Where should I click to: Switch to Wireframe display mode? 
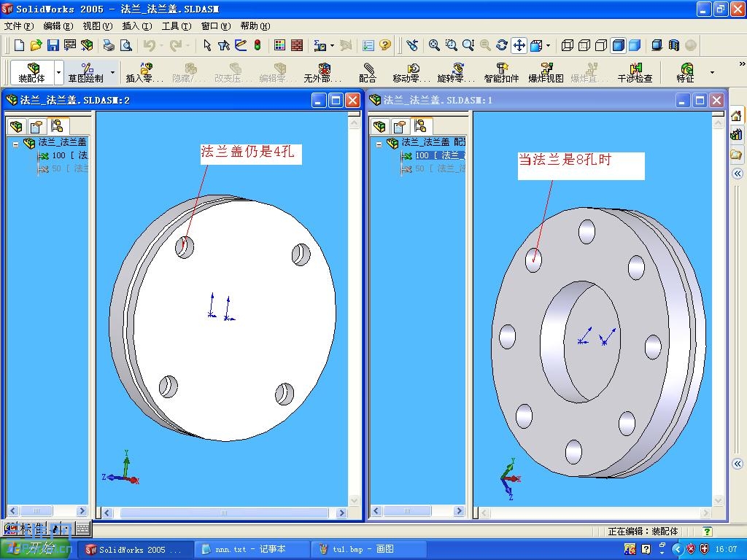click(x=567, y=45)
